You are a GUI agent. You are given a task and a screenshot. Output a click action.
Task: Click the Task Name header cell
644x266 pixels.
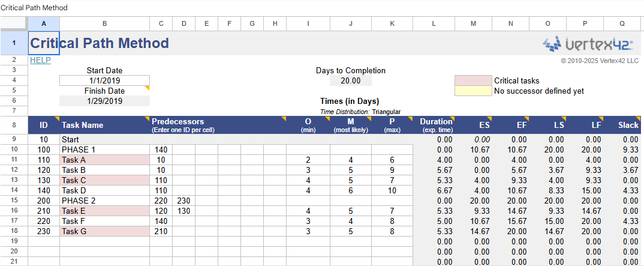[x=104, y=125]
